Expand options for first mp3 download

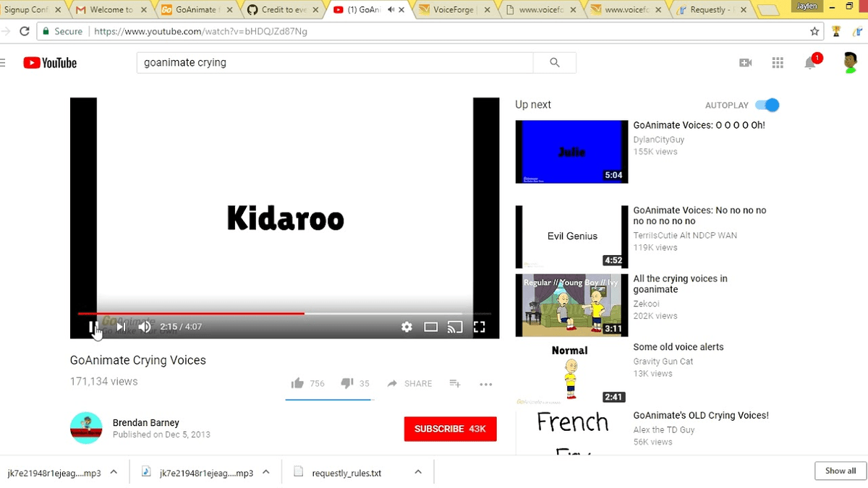[114, 472]
